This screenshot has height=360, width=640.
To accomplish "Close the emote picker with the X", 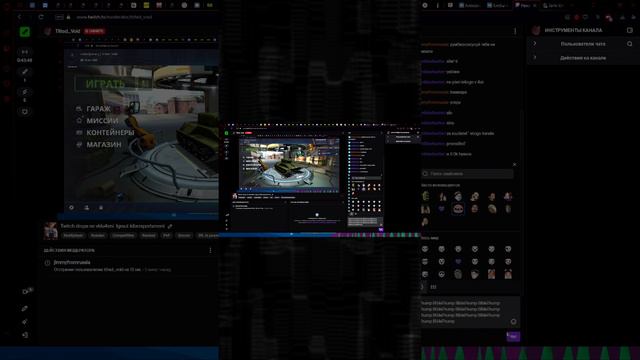I will tap(514, 164).
